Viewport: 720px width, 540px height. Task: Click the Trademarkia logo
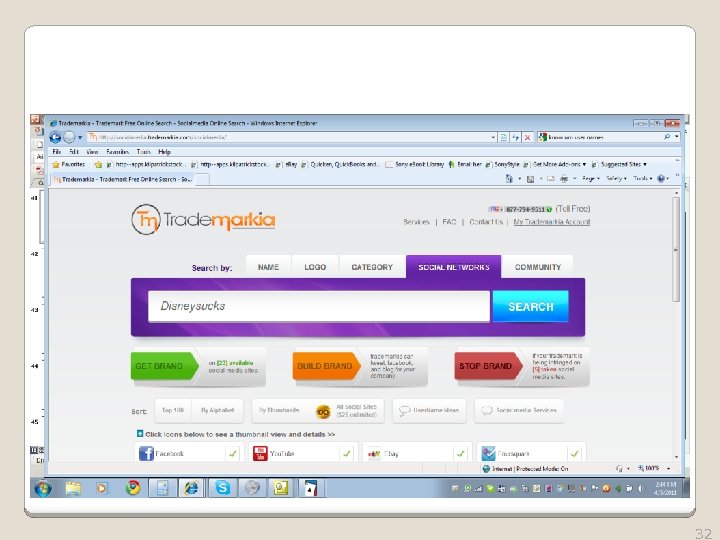coord(203,219)
